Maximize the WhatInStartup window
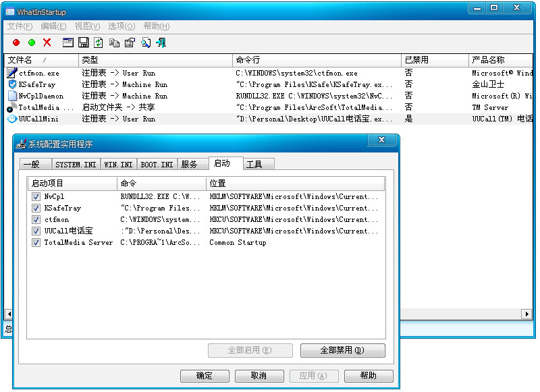This screenshot has height=392, width=540. [494, 8]
